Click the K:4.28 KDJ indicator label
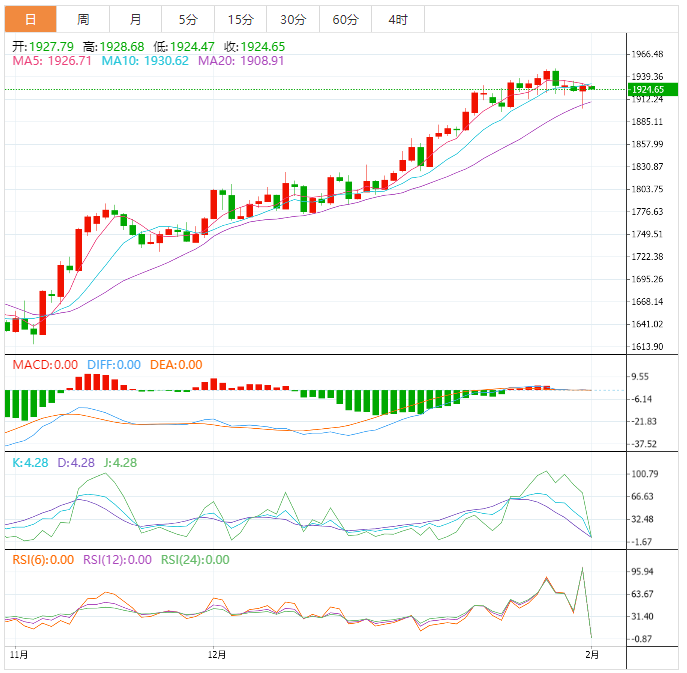Image resolution: width=687 pixels, height=673 pixels. click(28, 462)
